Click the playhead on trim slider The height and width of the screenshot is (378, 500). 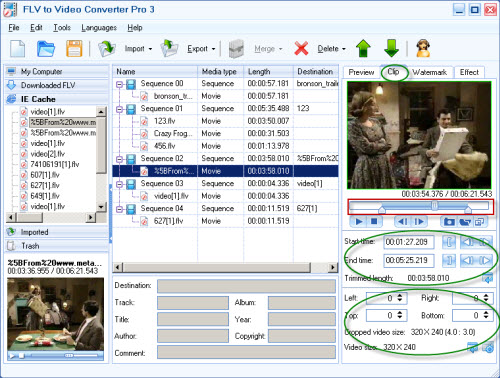click(435, 206)
